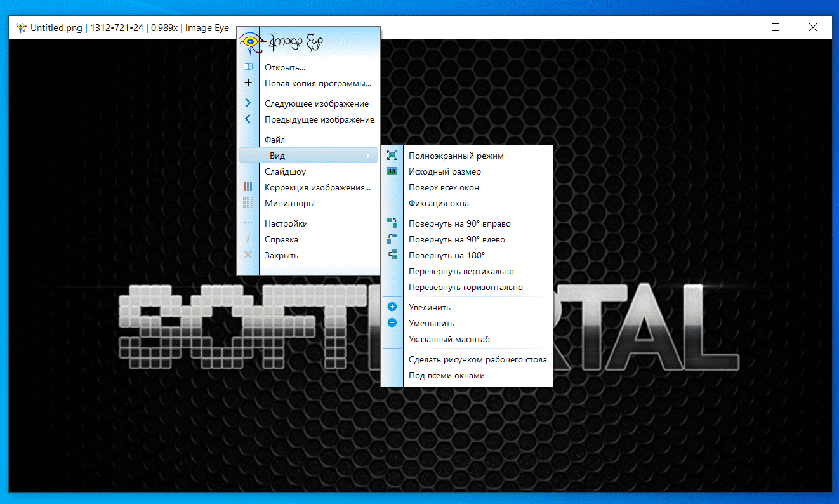Click the rotate icon for Повернуть на 180°
This screenshot has height=504, width=839.
click(392, 255)
